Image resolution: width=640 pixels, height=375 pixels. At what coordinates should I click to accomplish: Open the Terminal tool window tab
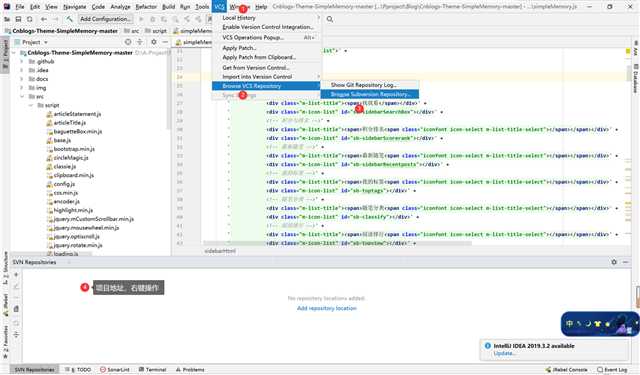[152, 370]
